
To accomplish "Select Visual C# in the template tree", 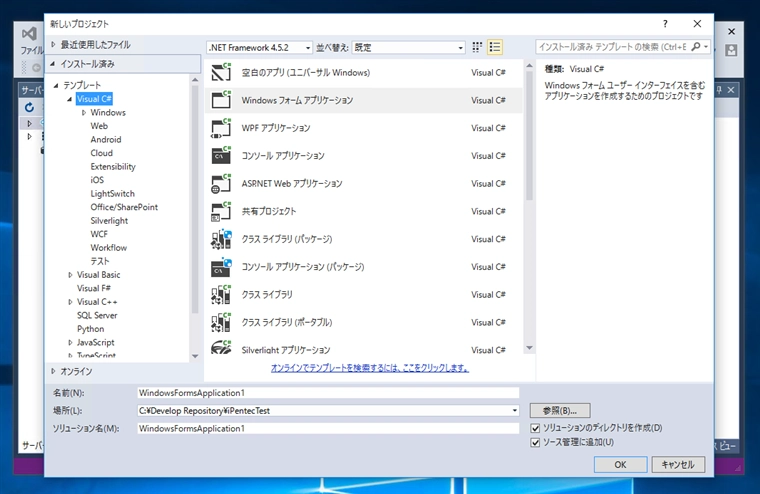I will 94,99.
